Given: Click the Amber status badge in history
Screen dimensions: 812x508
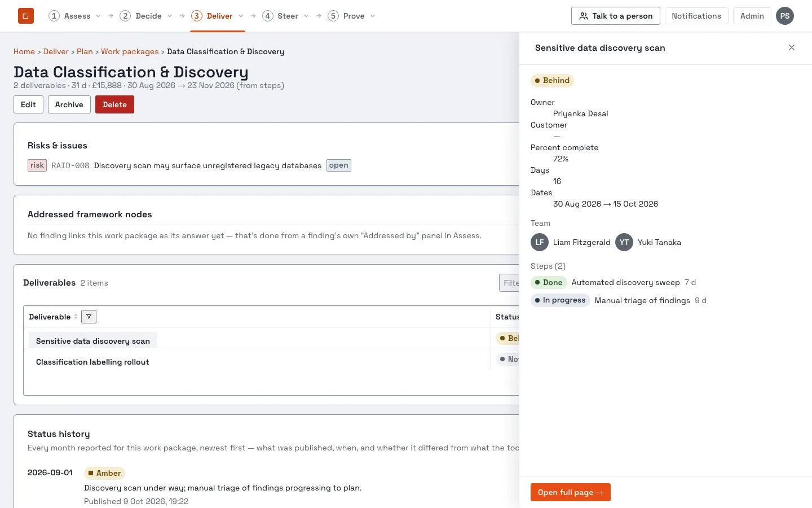Looking at the screenshot, I should point(104,473).
